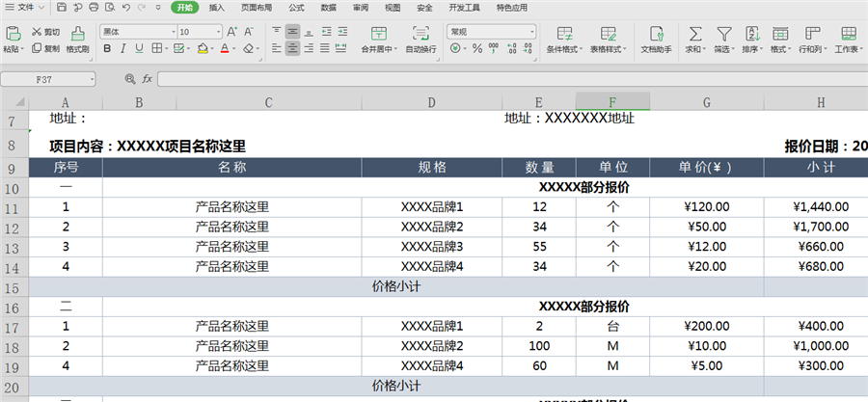Image resolution: width=868 pixels, height=402 pixels.
Task: Click the Format (格式) button
Action: 780,40
